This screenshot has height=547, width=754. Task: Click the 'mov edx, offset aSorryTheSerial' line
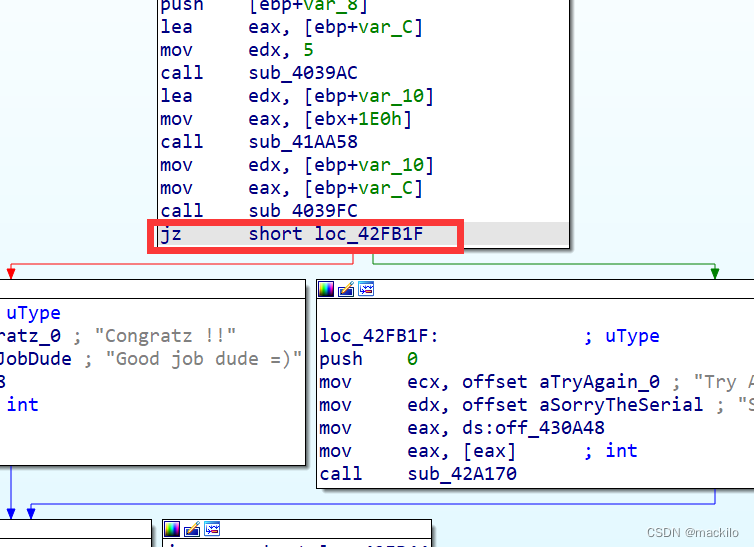[511, 405]
